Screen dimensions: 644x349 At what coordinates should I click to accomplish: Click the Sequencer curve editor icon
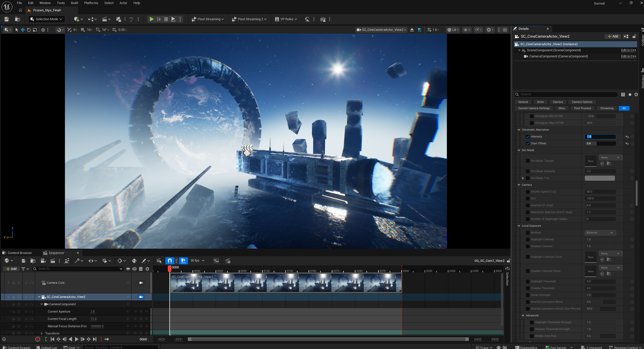click(x=216, y=260)
